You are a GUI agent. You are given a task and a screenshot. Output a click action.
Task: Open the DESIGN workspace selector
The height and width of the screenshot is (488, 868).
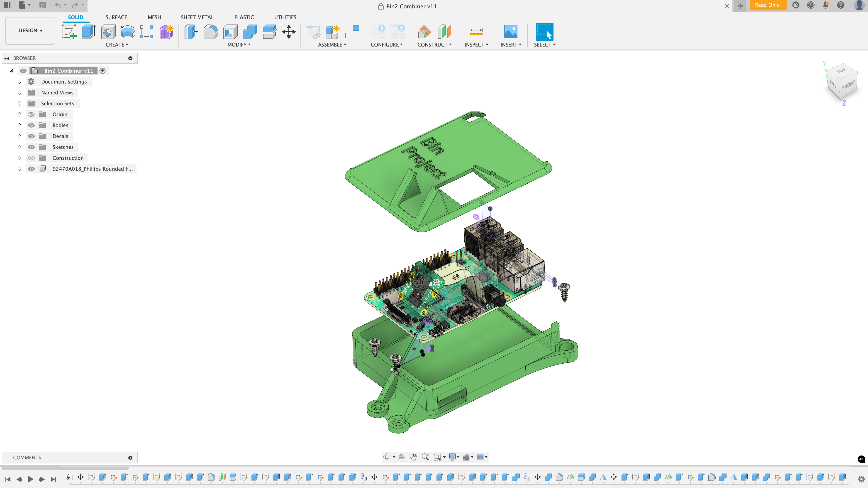point(30,30)
